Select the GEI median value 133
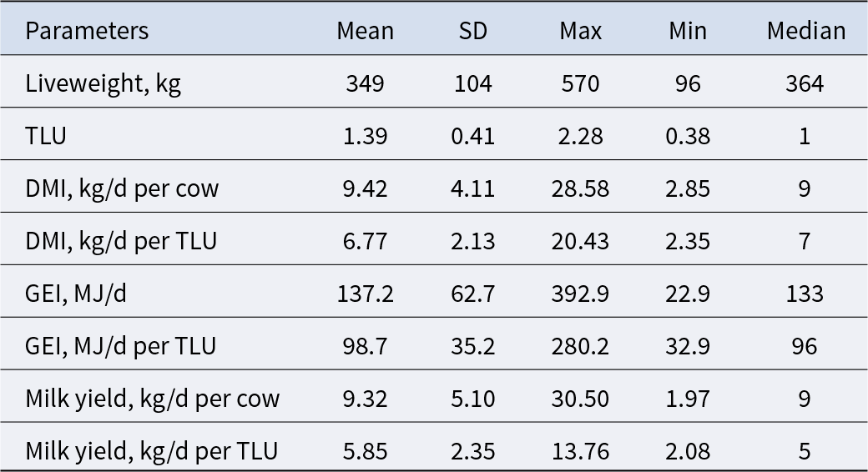 pos(805,294)
